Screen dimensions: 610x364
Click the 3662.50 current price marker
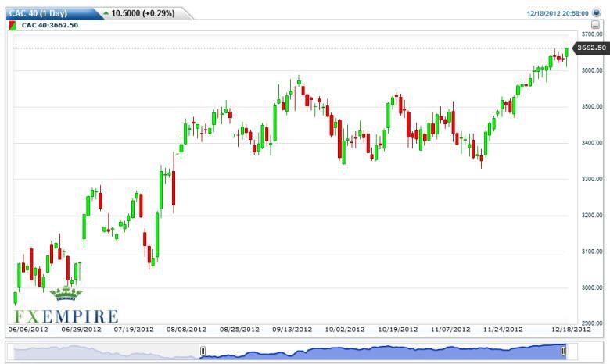coord(591,48)
